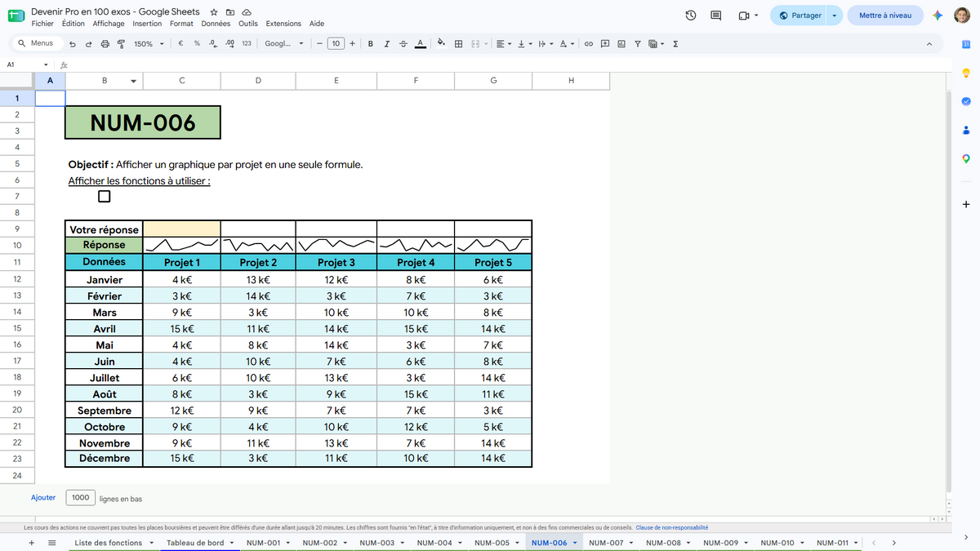Open the text color picker
This screenshot has height=551, width=980.
420,44
